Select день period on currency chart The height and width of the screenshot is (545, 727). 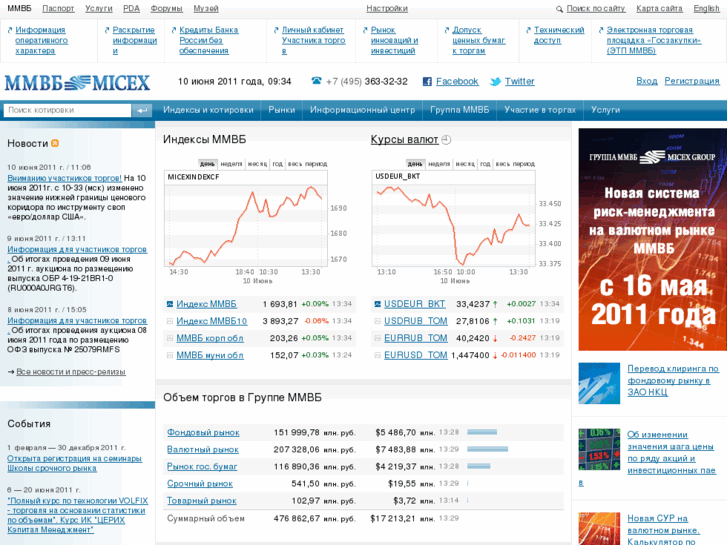point(415,164)
